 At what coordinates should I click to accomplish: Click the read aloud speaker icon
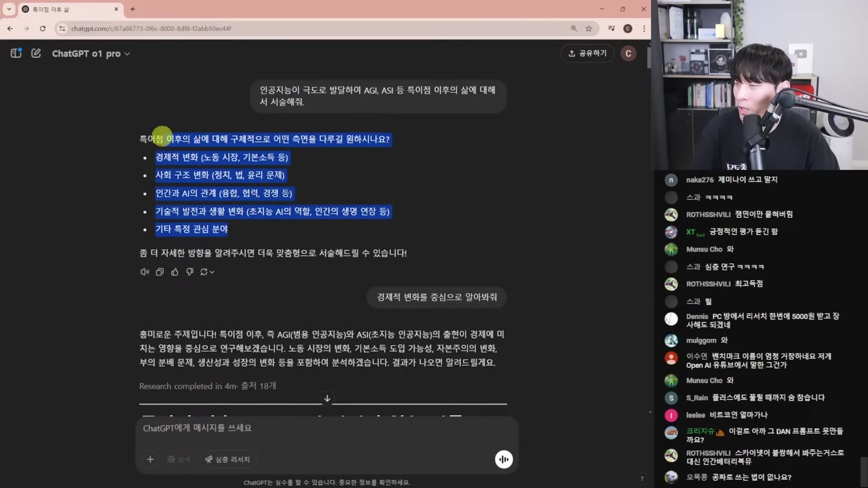tap(145, 272)
